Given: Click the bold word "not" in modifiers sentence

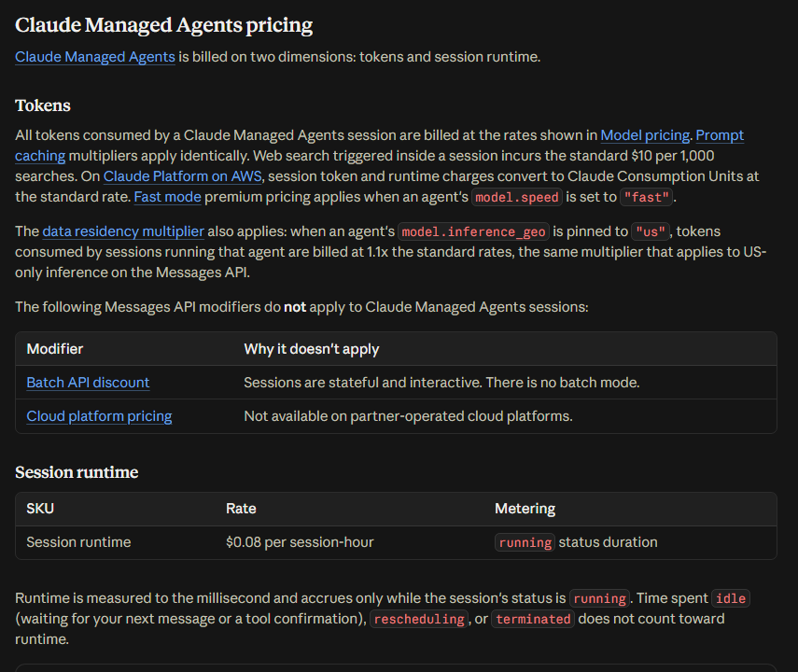Looking at the screenshot, I should 295,307.
